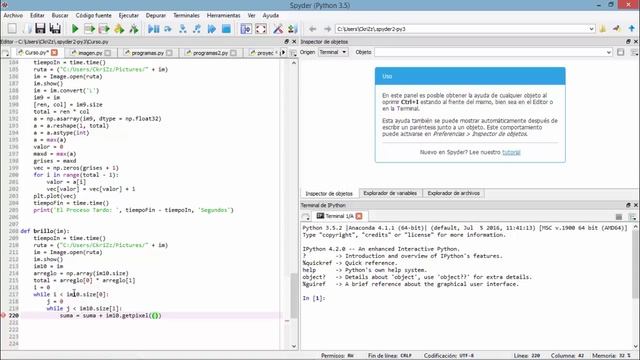Open the object inspector options menu
The height and width of the screenshot is (360, 640).
(634, 52)
